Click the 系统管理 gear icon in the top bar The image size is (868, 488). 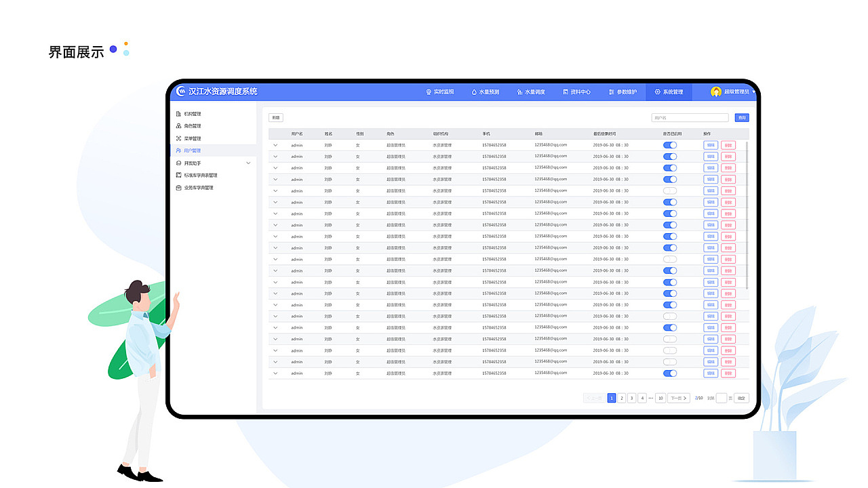tap(658, 91)
